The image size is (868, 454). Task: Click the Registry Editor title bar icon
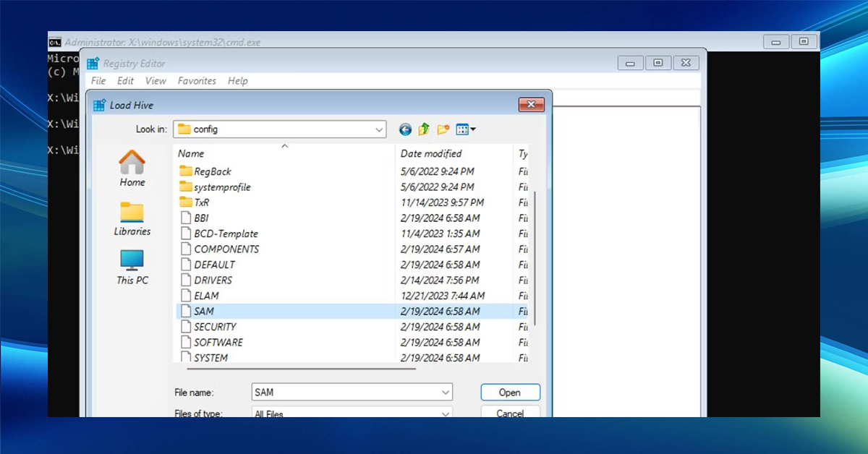(x=93, y=63)
